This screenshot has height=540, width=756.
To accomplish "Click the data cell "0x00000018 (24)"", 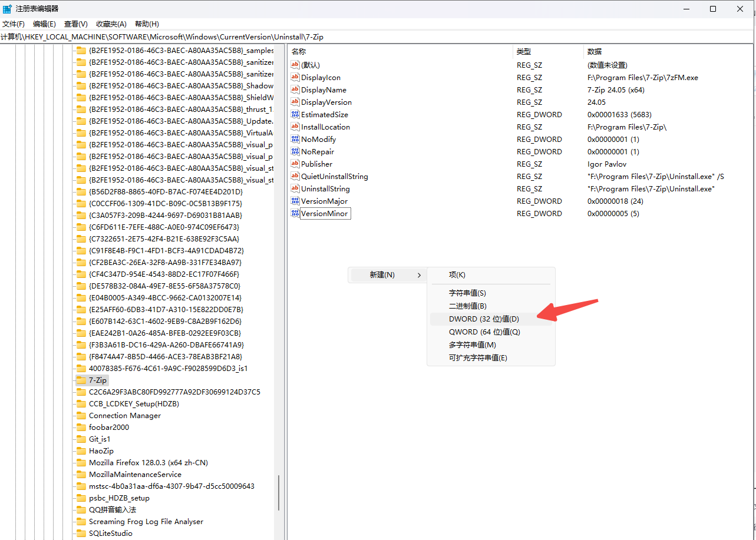I will click(615, 201).
